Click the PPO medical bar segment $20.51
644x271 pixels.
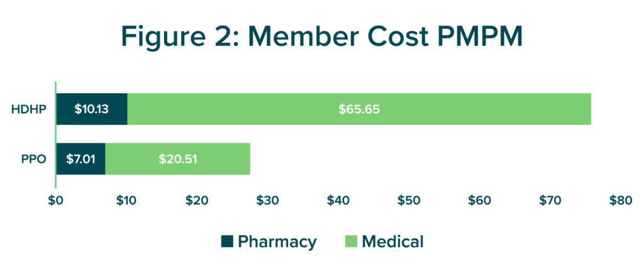tap(178, 159)
